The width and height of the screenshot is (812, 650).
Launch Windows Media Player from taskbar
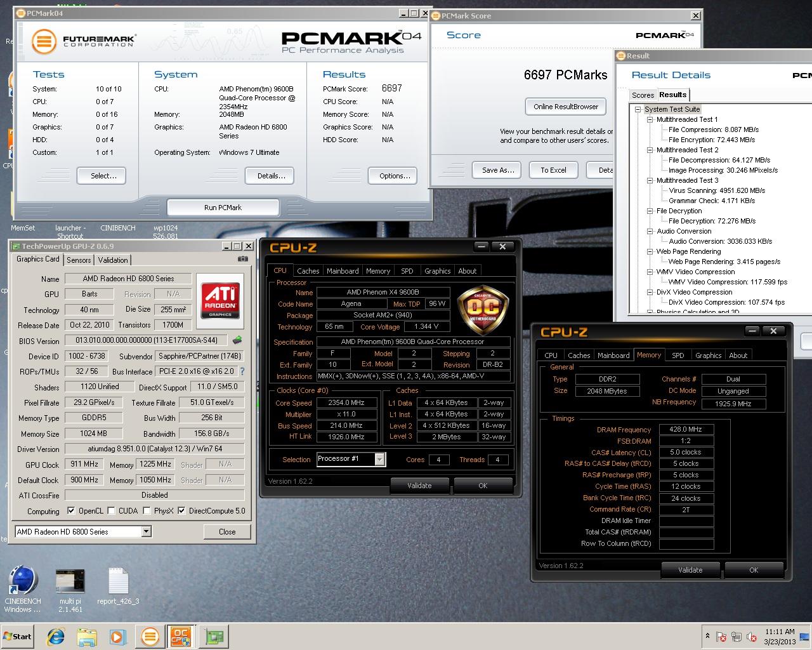[x=118, y=637]
